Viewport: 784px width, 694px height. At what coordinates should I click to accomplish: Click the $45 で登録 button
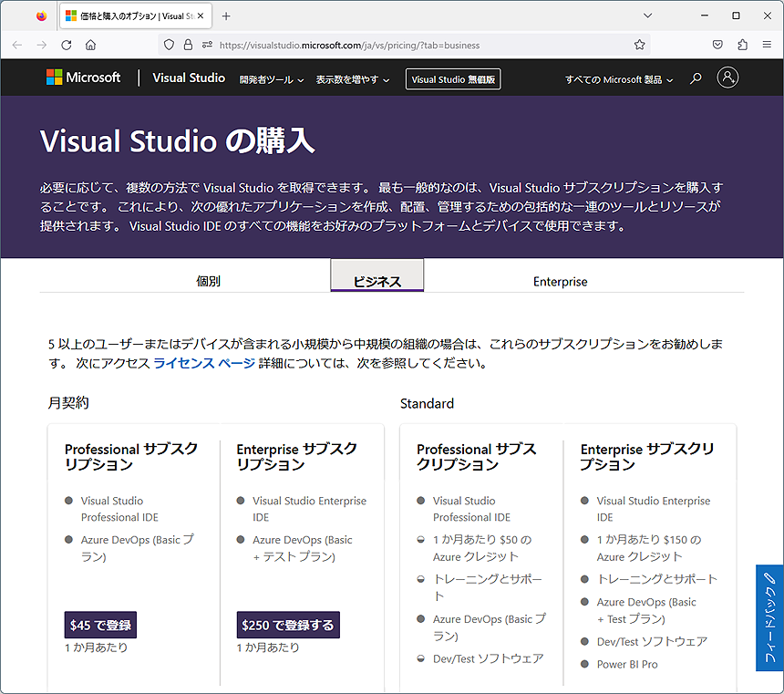coord(100,625)
